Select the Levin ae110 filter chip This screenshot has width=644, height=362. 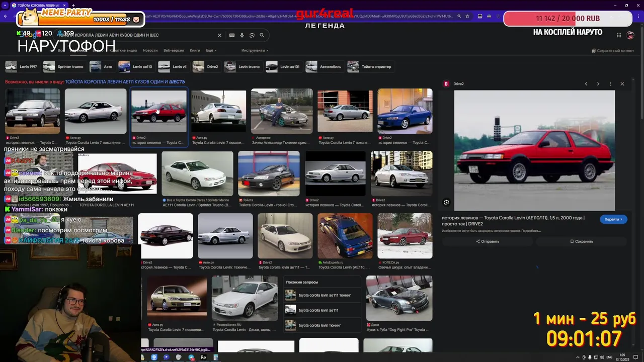136,66
